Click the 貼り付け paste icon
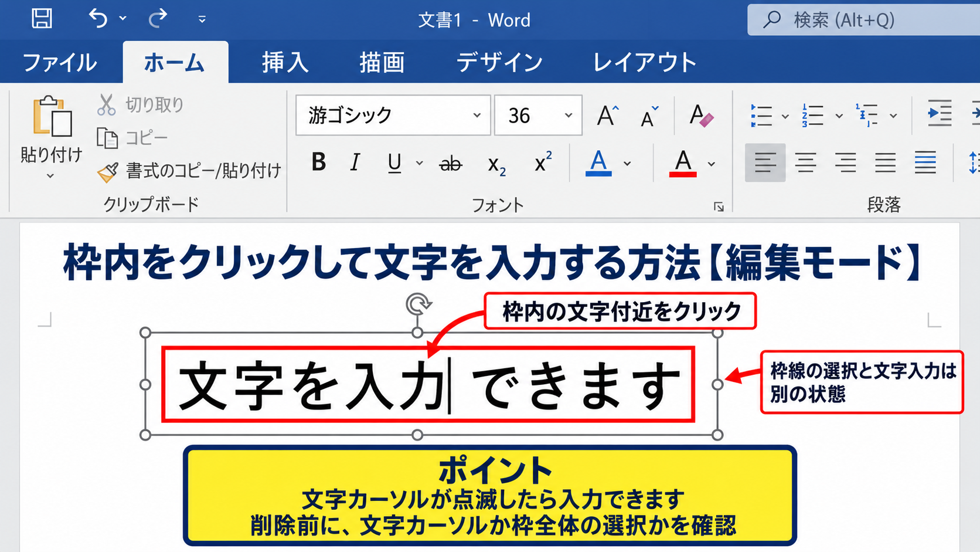Screen dimensions: 980x552 tap(52, 117)
